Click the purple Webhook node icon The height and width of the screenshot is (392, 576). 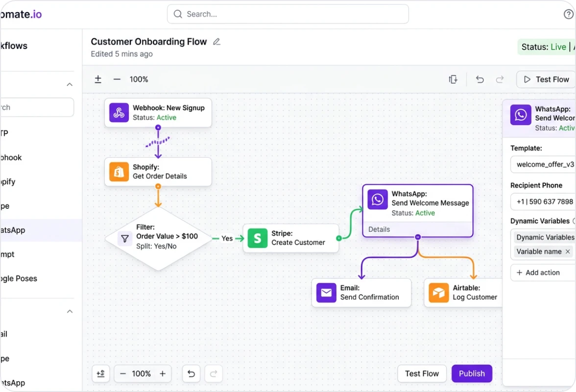pos(119,112)
